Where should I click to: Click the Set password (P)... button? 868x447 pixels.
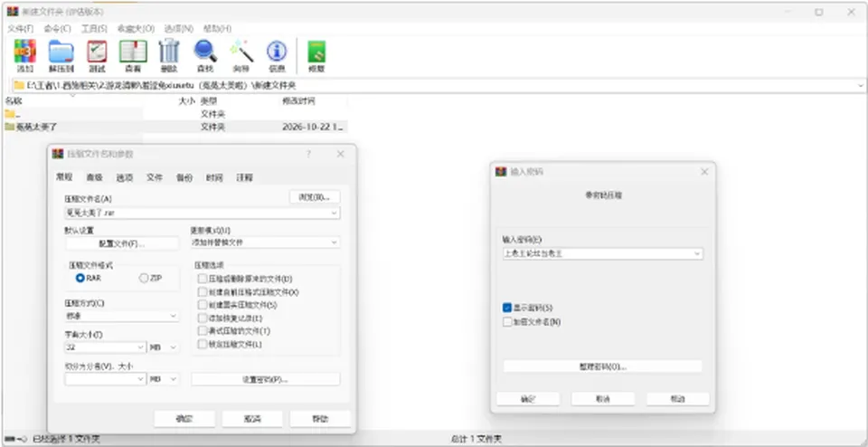(x=266, y=379)
